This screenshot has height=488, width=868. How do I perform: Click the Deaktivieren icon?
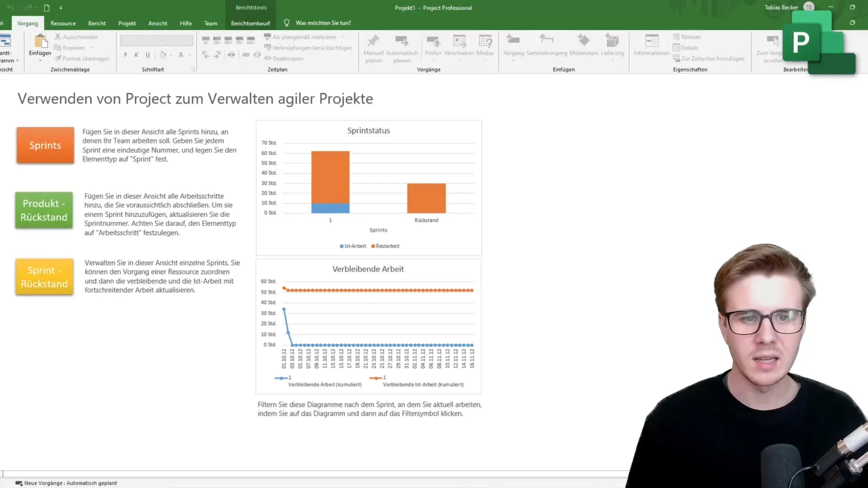(x=268, y=58)
